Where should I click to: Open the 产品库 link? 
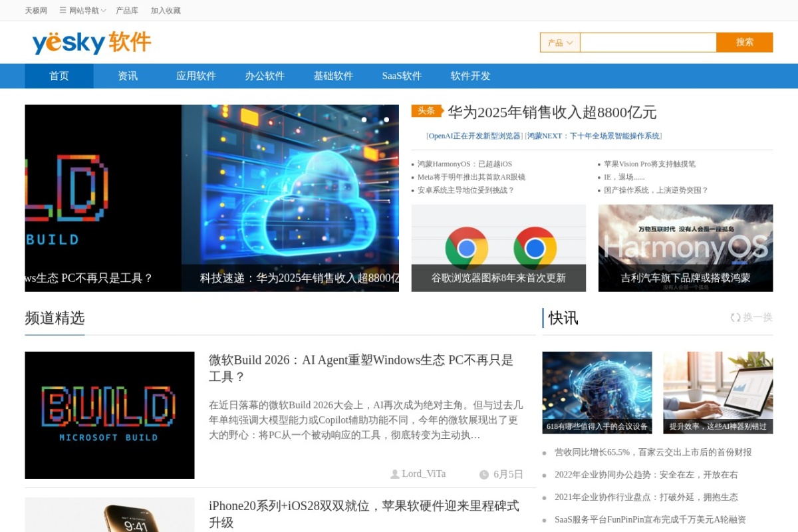[x=127, y=11]
